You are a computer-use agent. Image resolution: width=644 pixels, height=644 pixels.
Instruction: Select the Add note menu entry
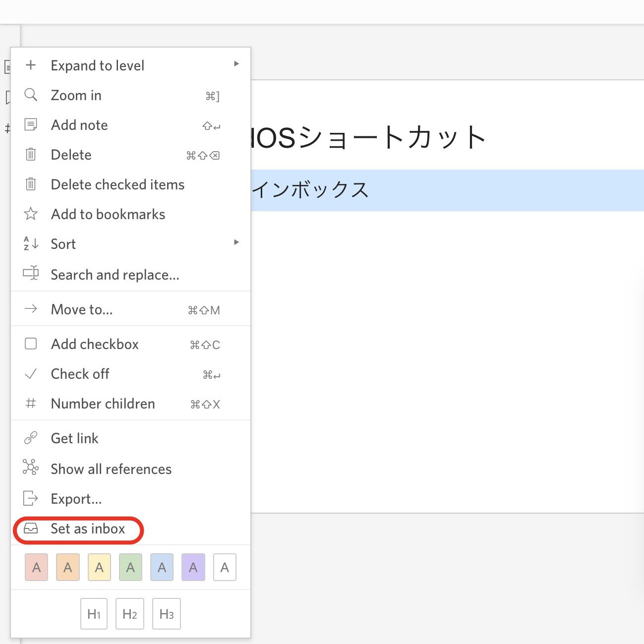tap(131, 125)
